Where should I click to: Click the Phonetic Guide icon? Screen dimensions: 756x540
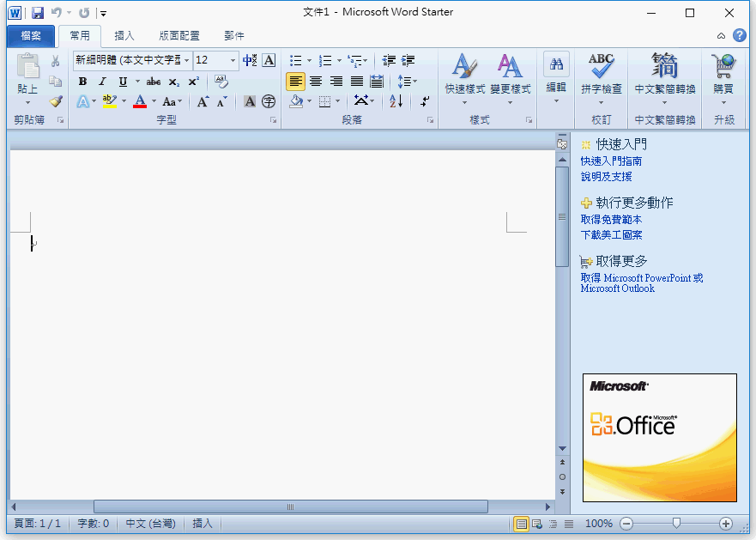(x=250, y=60)
